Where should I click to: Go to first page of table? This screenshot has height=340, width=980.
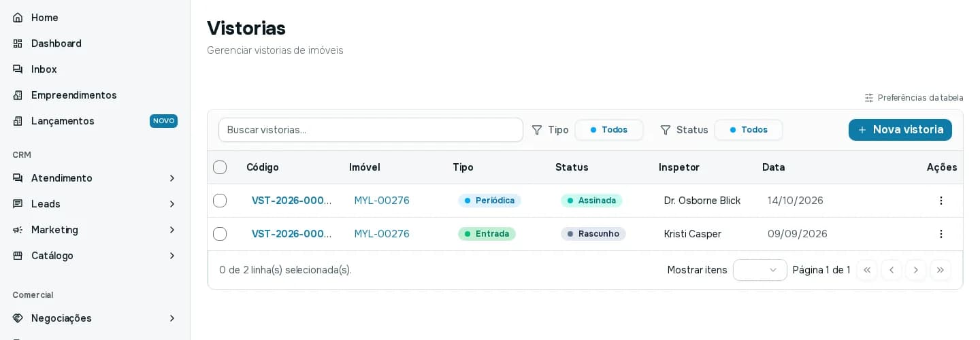867,270
